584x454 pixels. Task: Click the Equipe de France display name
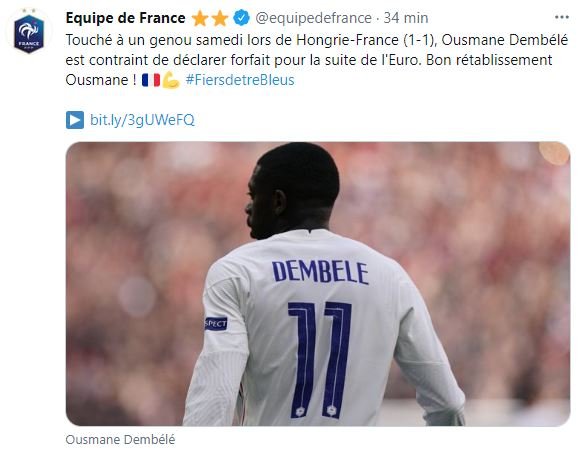click(x=126, y=18)
